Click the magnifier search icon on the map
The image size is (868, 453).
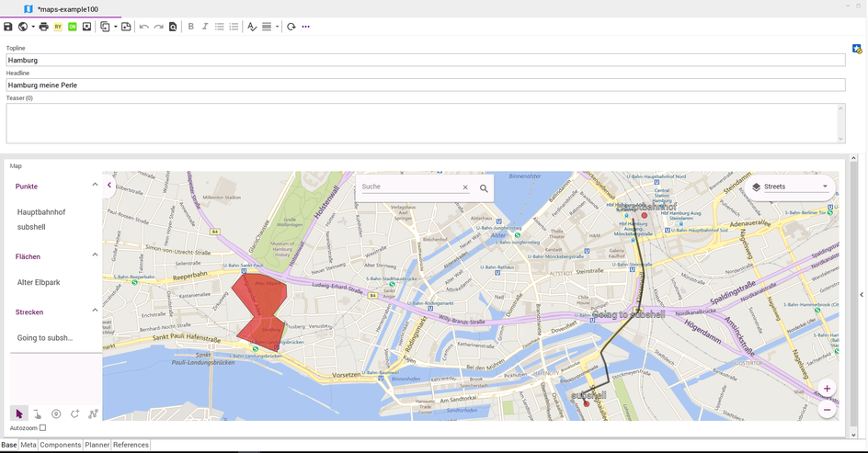pos(484,188)
